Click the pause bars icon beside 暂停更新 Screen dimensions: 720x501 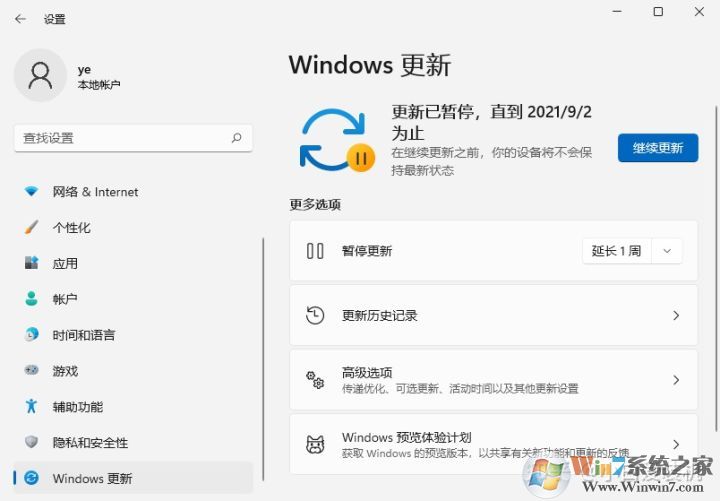(315, 251)
